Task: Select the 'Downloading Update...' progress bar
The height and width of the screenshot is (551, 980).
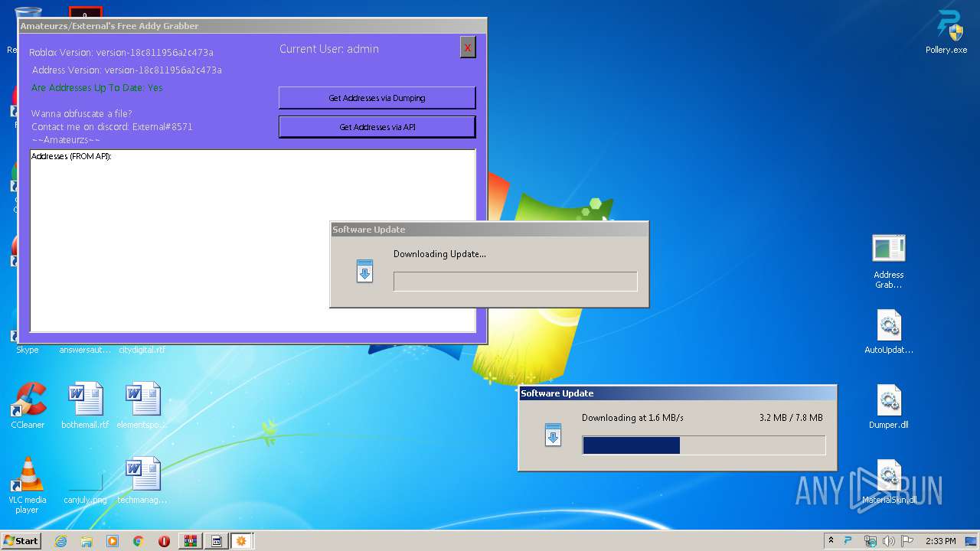Action: pos(515,281)
